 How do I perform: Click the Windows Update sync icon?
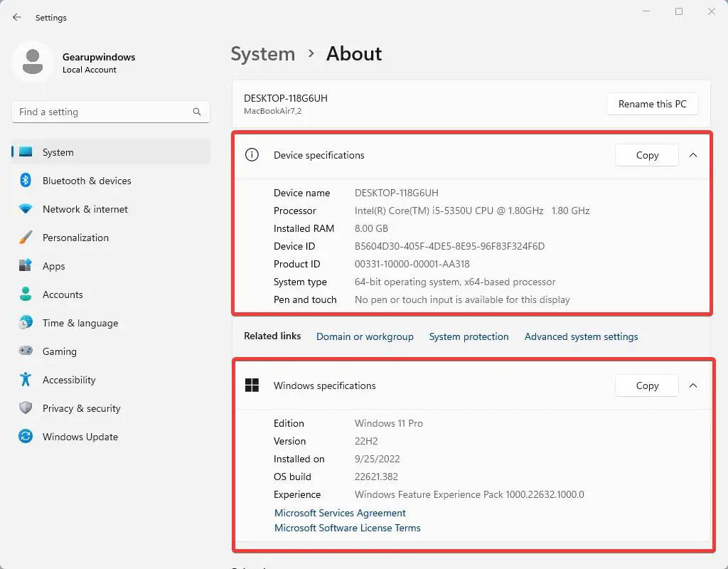point(26,436)
